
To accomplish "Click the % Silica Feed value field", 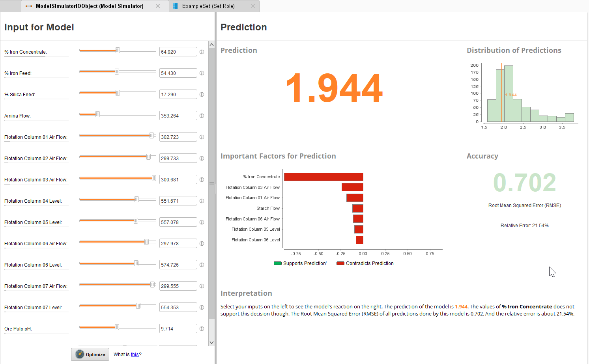I will click(x=178, y=95).
